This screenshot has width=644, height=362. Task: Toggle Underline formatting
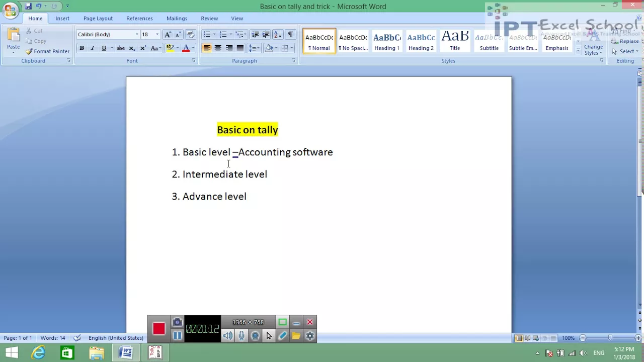click(104, 48)
